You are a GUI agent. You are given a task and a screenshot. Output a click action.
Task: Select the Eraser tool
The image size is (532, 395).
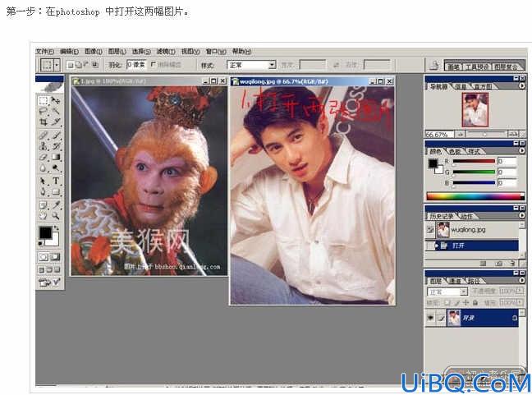(44, 157)
